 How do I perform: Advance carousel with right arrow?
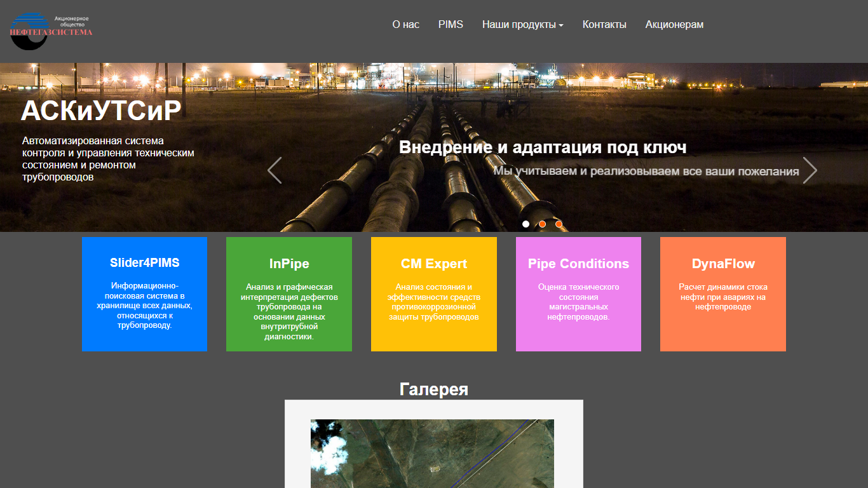point(810,170)
